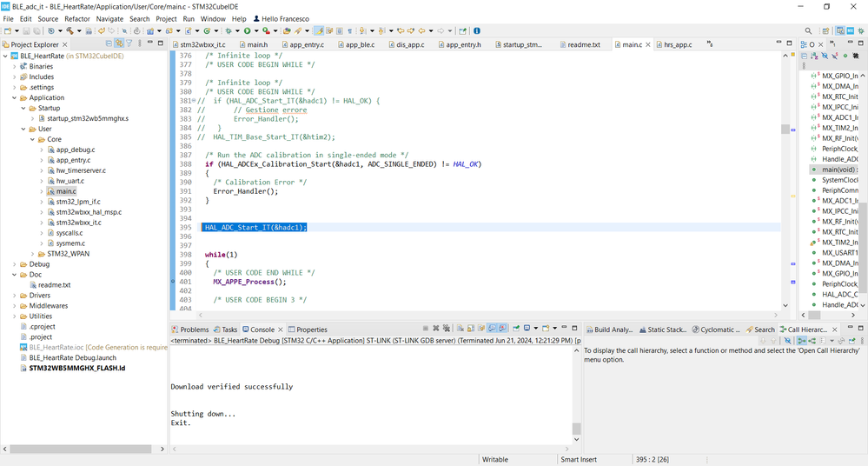The height and width of the screenshot is (466, 868).
Task: Click the green Run button icon
Action: pyautogui.click(x=248, y=31)
